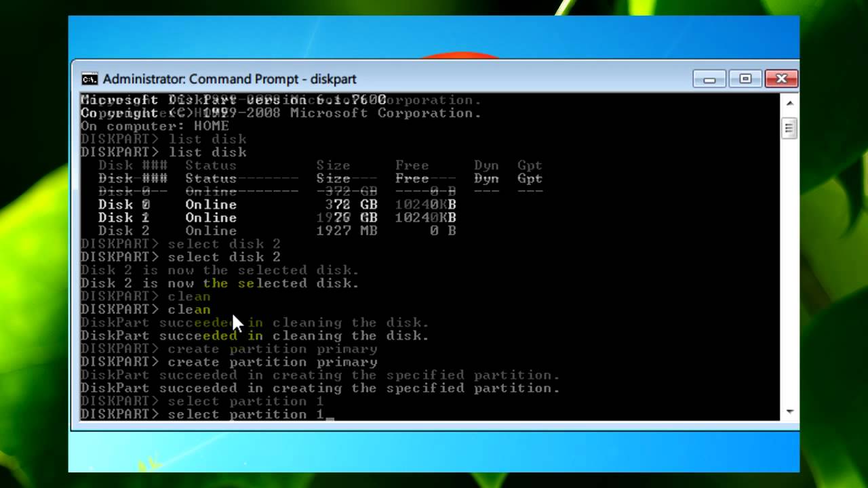Click the title text 'Administrator: Command Prompt - diskpart'
The image size is (868, 488).
point(229,79)
